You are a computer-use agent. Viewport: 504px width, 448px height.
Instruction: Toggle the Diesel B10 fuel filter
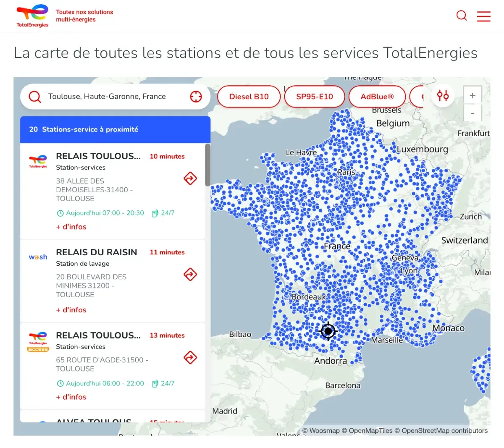point(249,97)
